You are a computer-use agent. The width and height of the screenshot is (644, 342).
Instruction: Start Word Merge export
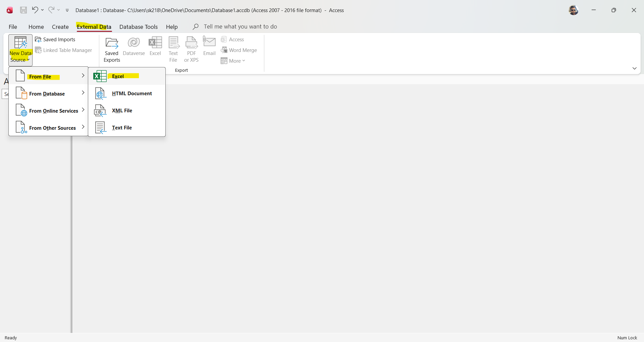[239, 50]
